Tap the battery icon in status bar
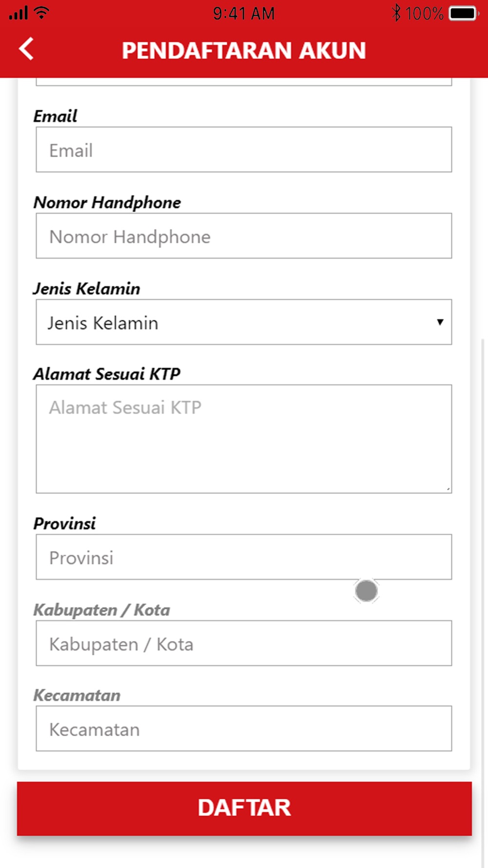 pos(464,13)
